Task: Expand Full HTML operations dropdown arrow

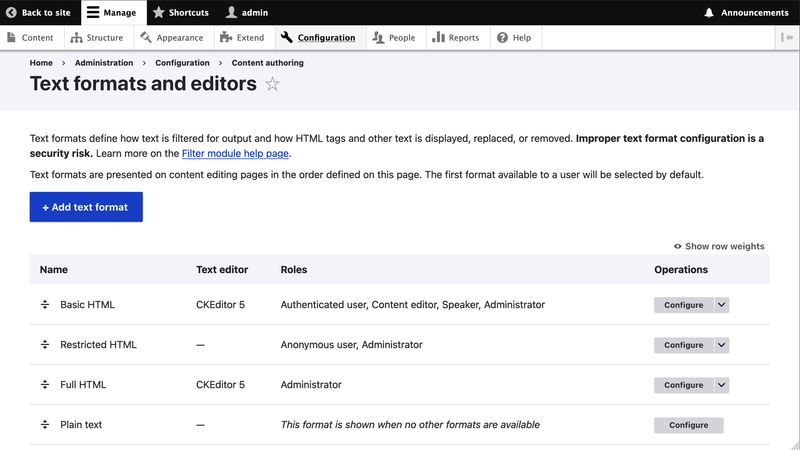Action: tap(722, 385)
